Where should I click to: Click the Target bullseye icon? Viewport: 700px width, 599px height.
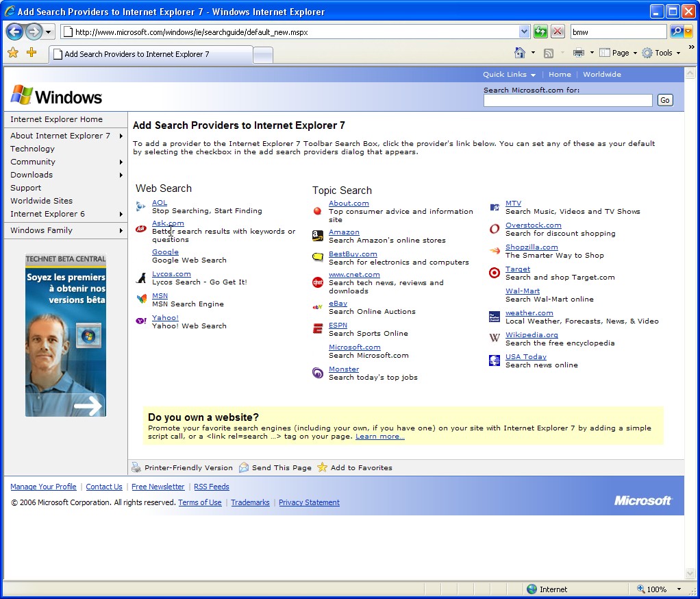[x=495, y=273]
